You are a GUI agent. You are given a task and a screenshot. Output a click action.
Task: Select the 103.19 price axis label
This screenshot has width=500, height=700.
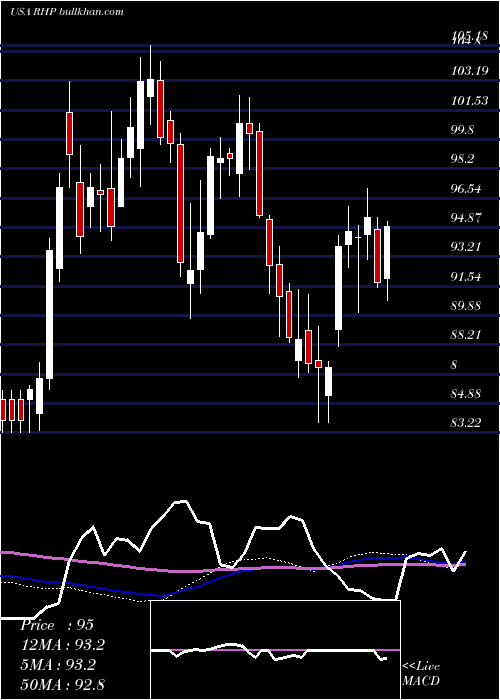[470, 71]
